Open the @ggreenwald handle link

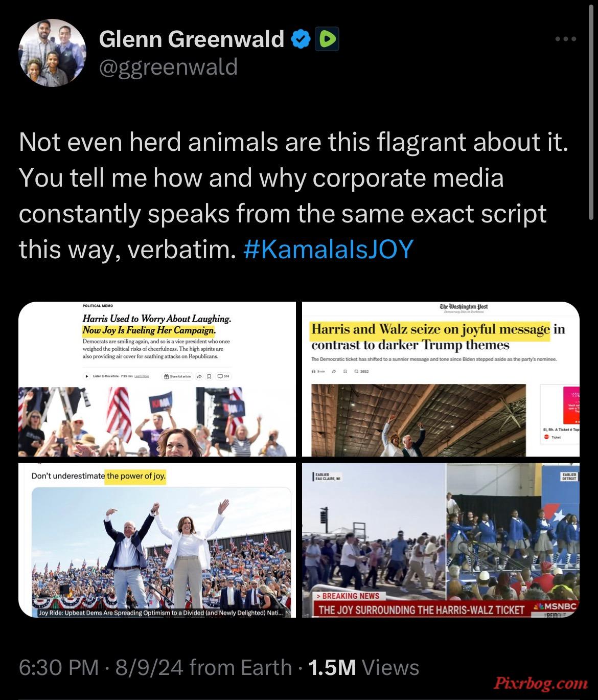pos(168,66)
